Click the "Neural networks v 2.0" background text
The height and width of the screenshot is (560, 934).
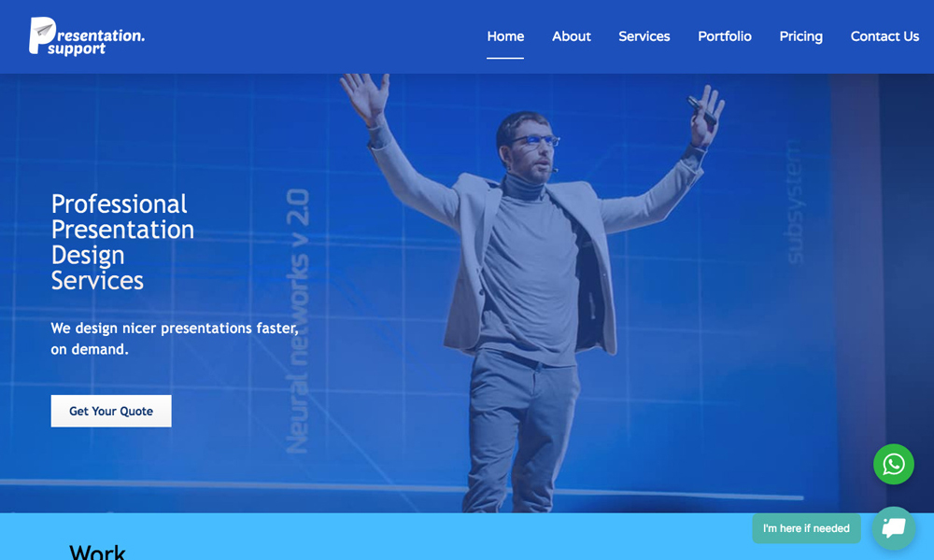click(x=297, y=322)
